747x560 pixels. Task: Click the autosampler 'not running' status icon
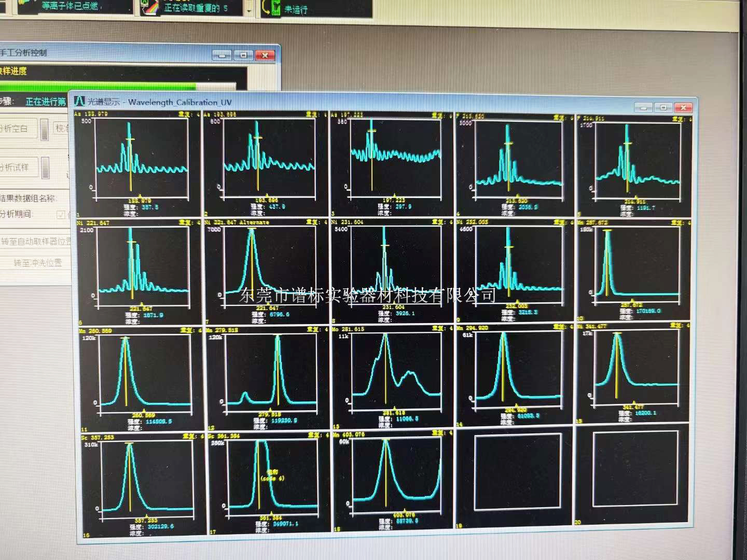[271, 8]
